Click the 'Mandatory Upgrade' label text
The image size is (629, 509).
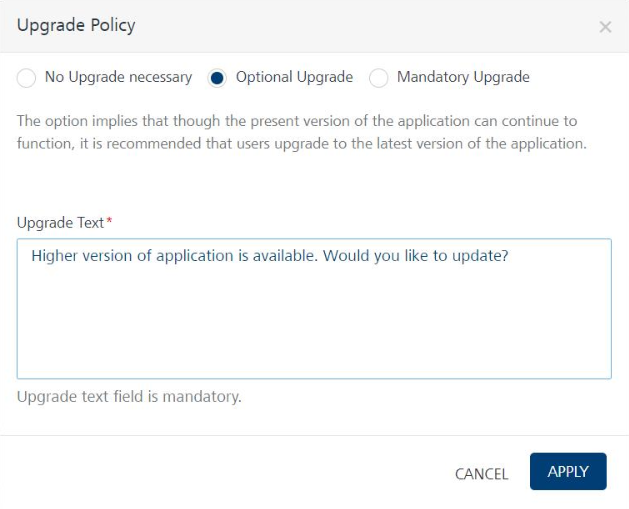pyautogui.click(x=463, y=77)
